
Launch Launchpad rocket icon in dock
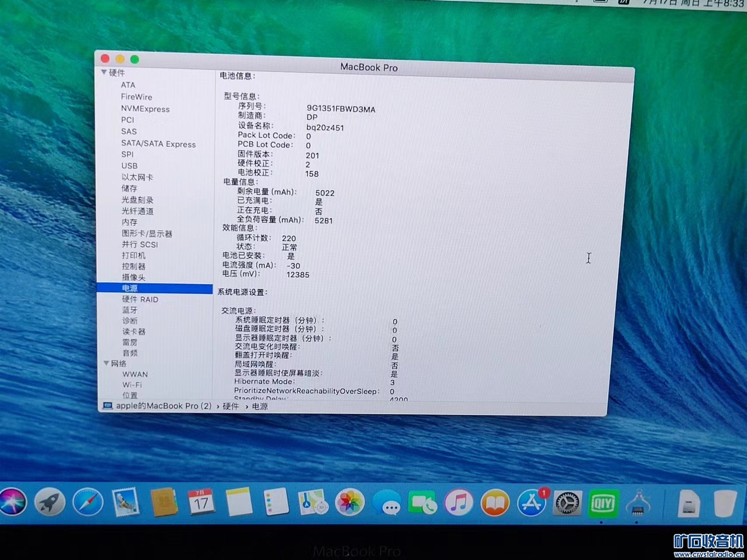click(50, 502)
